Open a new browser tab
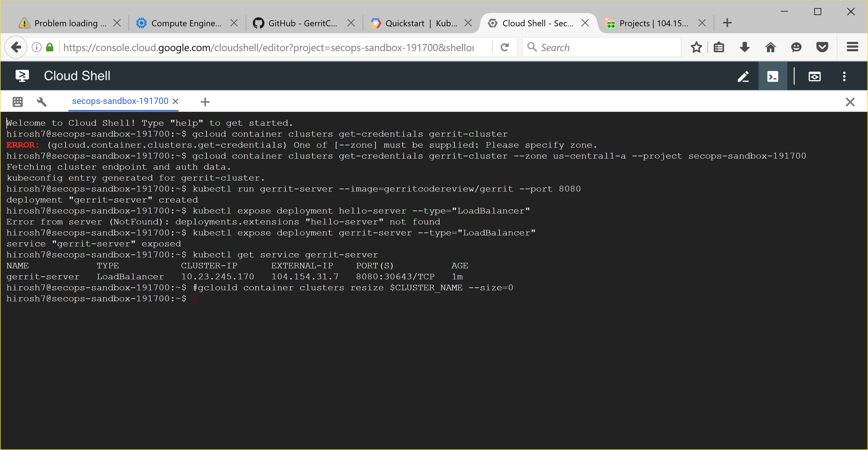 point(727,23)
